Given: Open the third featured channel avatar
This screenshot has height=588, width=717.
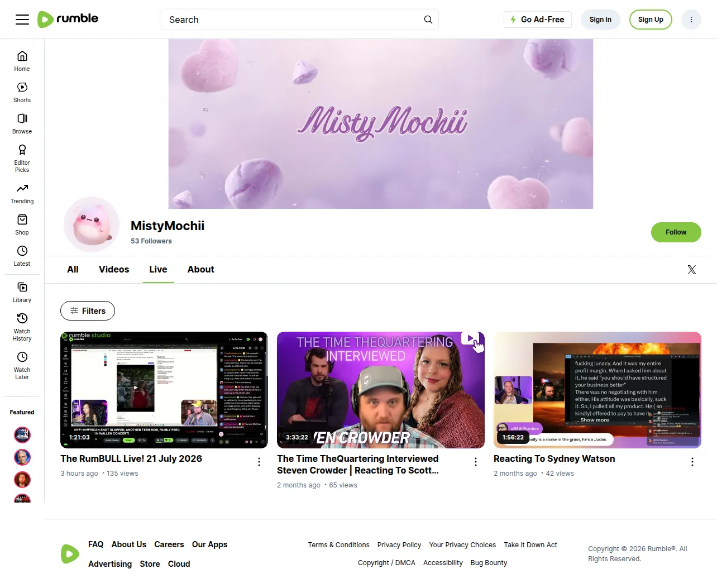Looking at the screenshot, I should (x=22, y=480).
